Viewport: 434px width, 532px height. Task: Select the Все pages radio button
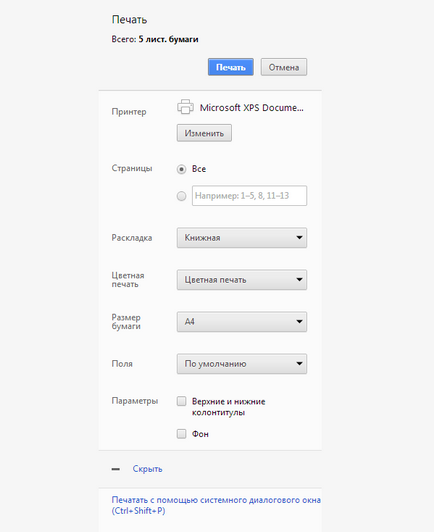(x=182, y=169)
